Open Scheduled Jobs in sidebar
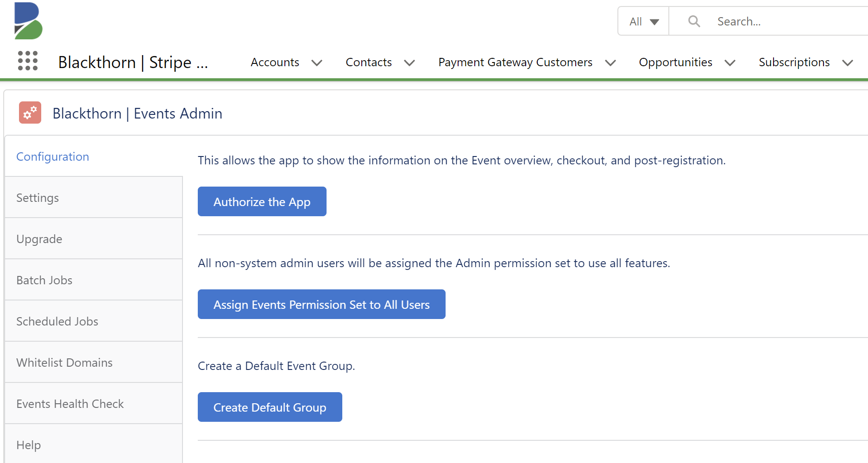The width and height of the screenshot is (868, 463). coord(94,321)
